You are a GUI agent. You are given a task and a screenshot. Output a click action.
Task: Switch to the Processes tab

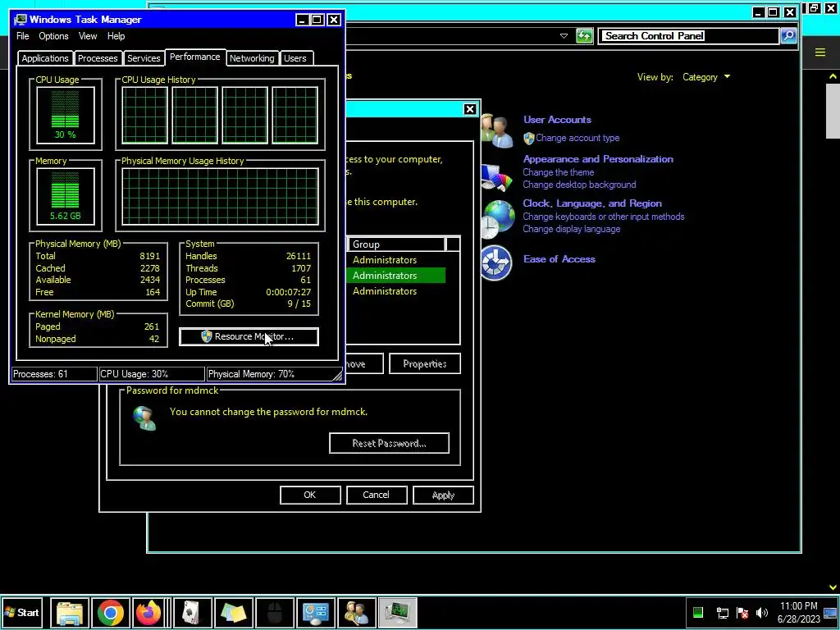[x=98, y=58]
